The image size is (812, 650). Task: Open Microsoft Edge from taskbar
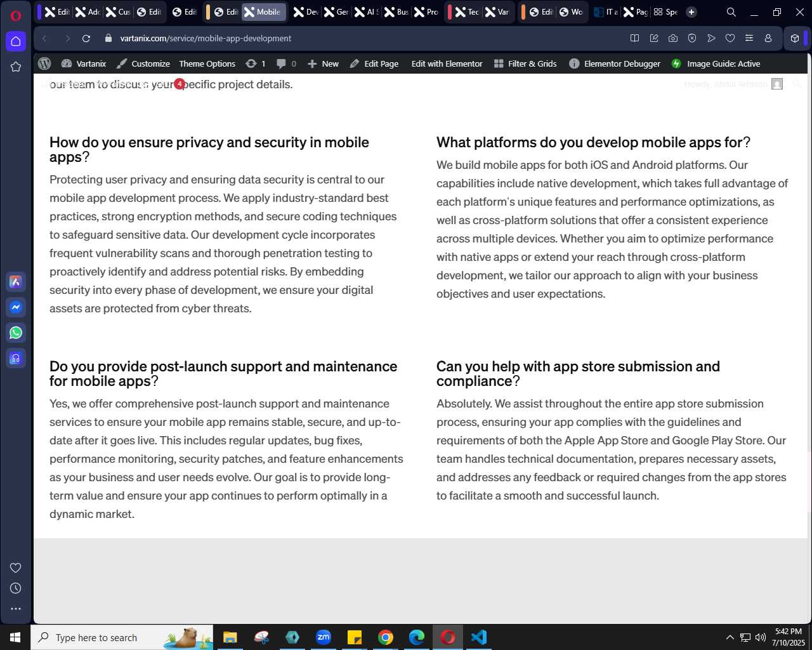pyautogui.click(x=417, y=637)
